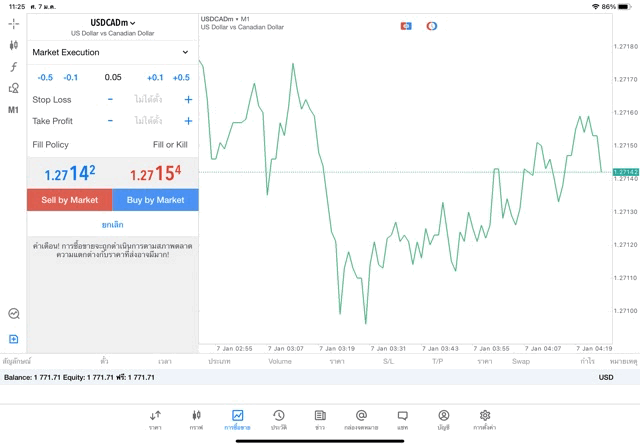Tap the Stop Loss value field
Screen dimensions: 640x447
148,99
